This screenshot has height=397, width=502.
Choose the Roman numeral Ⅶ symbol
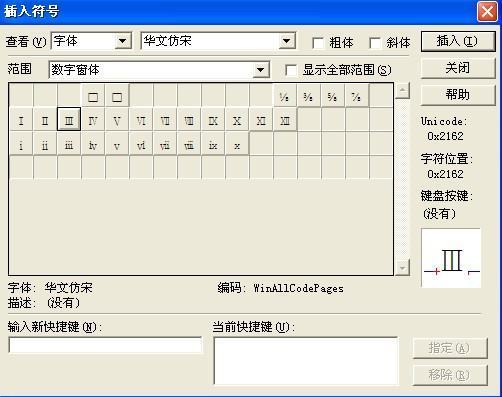pyautogui.click(x=165, y=119)
